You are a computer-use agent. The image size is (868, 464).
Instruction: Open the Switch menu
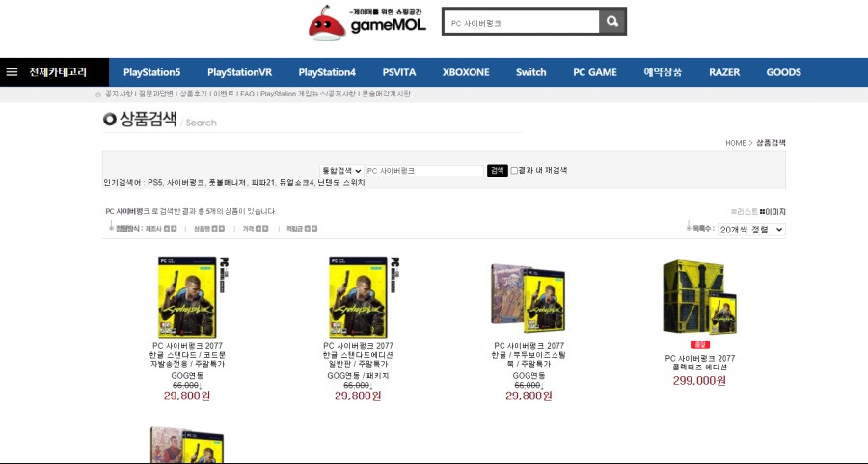[530, 72]
